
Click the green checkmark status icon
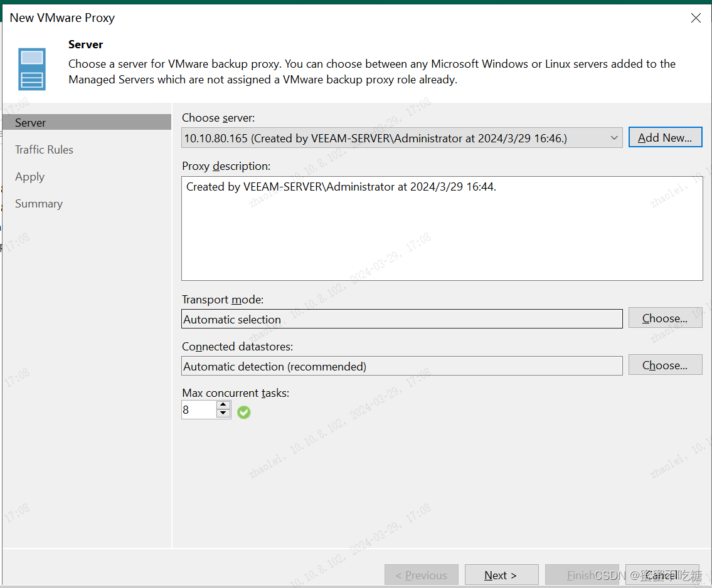pos(244,412)
